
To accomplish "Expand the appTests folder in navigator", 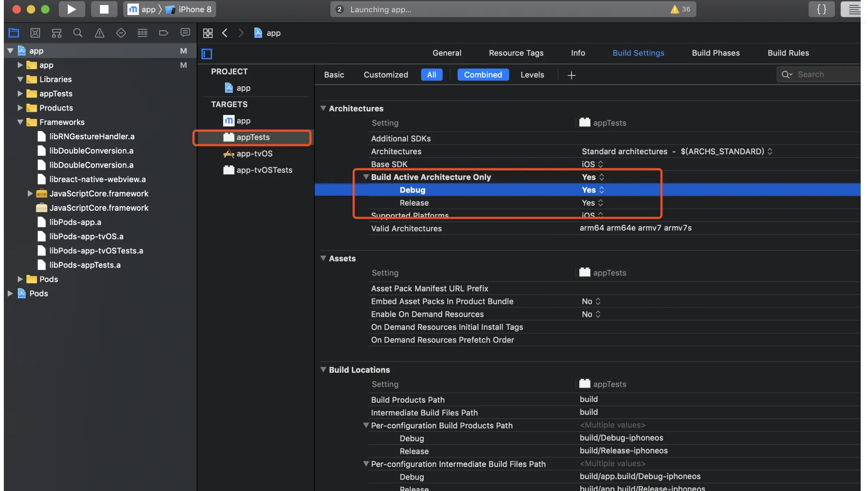I will [x=20, y=94].
